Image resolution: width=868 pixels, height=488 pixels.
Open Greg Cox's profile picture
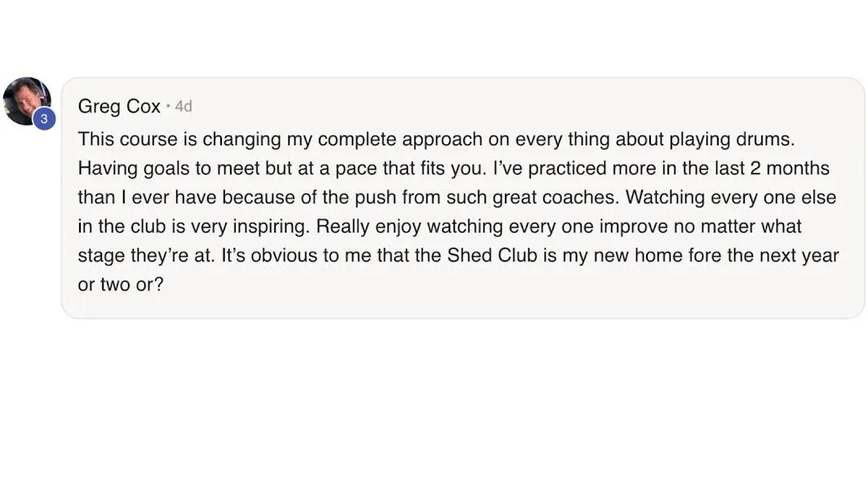tap(27, 101)
